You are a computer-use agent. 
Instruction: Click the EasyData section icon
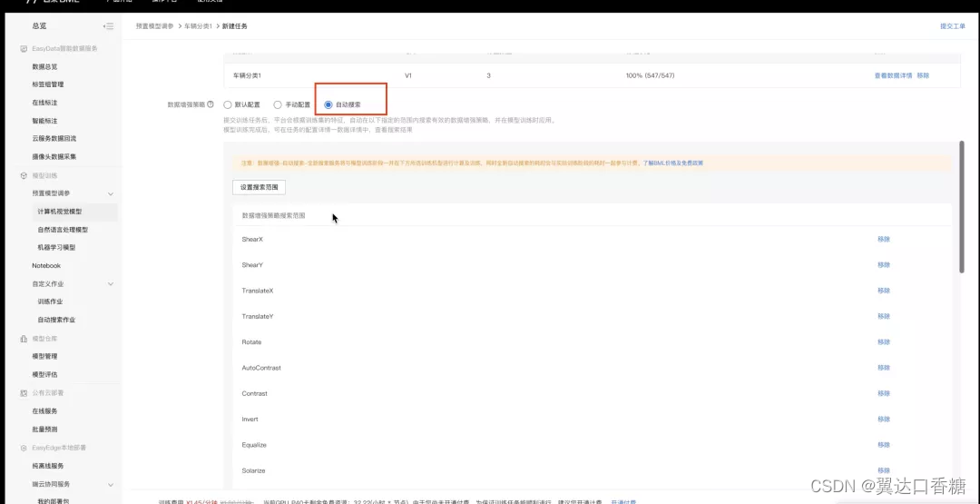click(x=24, y=49)
